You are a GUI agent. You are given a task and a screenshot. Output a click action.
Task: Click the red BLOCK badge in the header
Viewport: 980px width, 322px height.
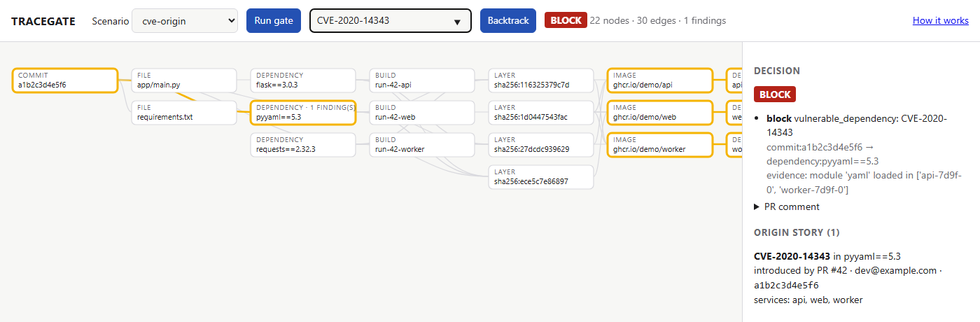566,20
